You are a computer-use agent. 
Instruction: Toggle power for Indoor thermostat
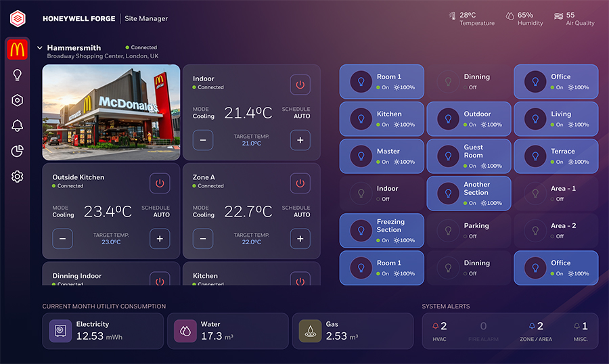coord(300,85)
